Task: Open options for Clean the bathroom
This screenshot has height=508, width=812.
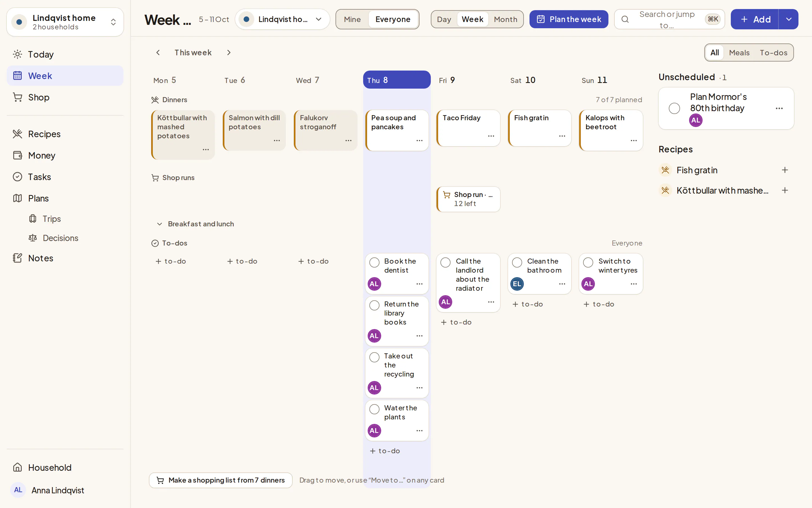Action: click(x=562, y=284)
